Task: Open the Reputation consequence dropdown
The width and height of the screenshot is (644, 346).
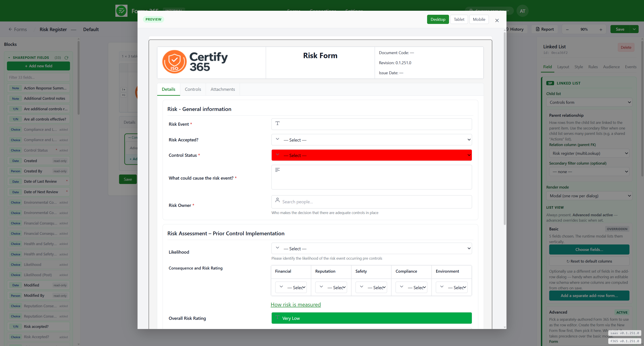Action: pos(331,287)
